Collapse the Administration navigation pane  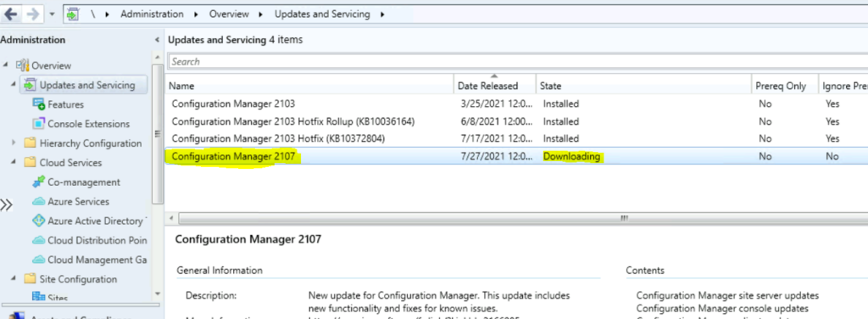pyautogui.click(x=157, y=40)
